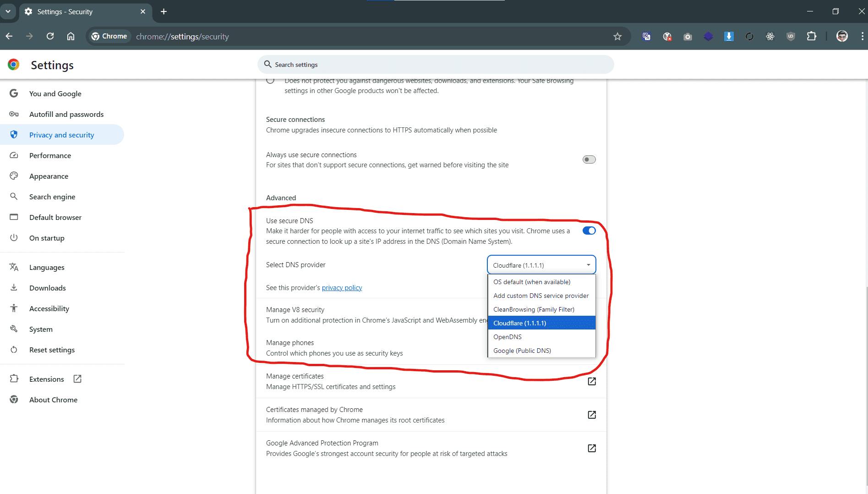Choose highlighted Cloudflare (1.1.1.1) list option
This screenshot has height=494, width=868.
[541, 323]
